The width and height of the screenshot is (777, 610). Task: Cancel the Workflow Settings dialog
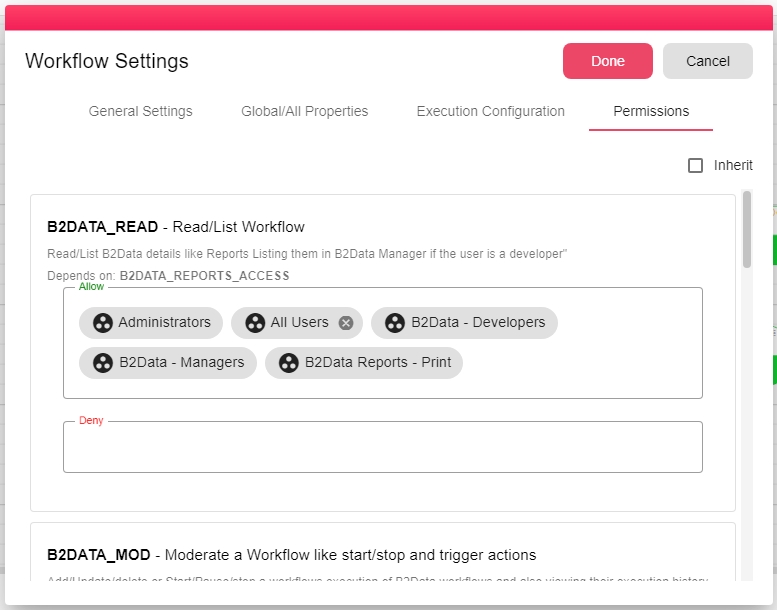point(708,61)
